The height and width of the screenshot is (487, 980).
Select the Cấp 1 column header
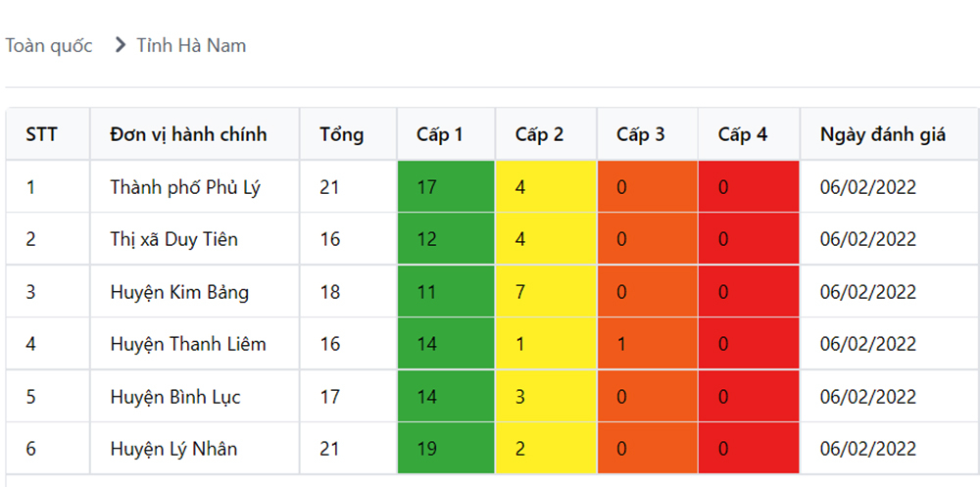(x=439, y=134)
